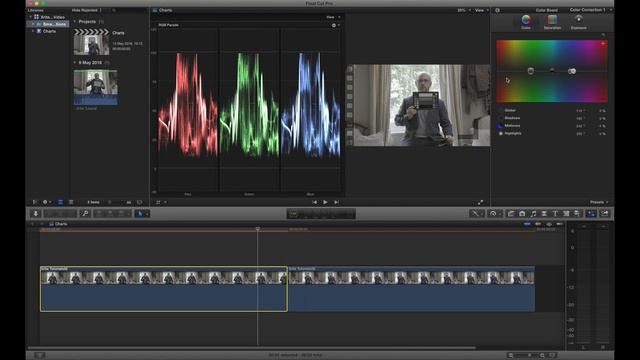Screen dimensions: 640x360
Task: Switch to the Saturation tab
Action: pos(552,22)
